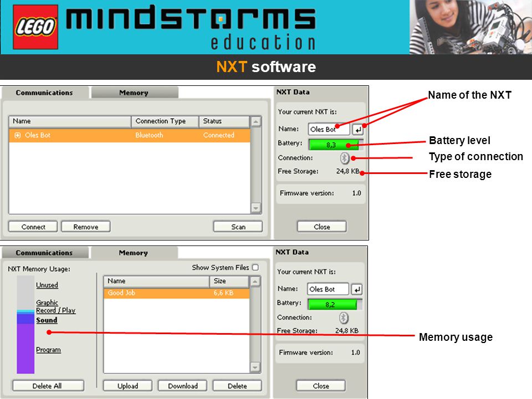This screenshot has height=399, width=532.
Task: Click Close in the upper NXT Data panel
Action: tap(321, 227)
